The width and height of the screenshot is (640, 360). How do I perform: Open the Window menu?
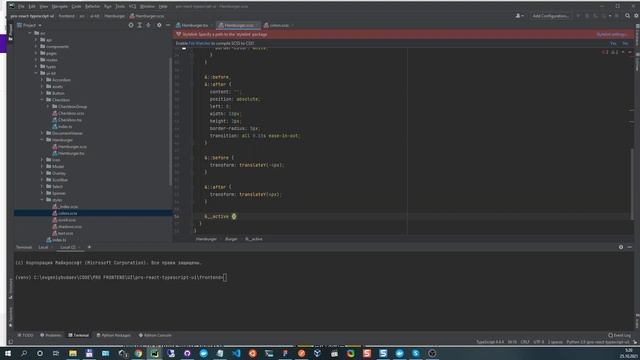[147, 7]
